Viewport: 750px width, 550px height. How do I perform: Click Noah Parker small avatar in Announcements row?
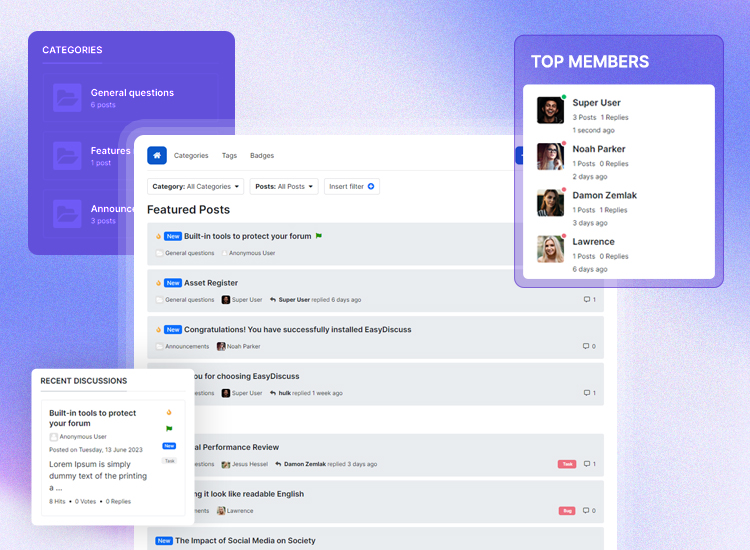click(221, 346)
